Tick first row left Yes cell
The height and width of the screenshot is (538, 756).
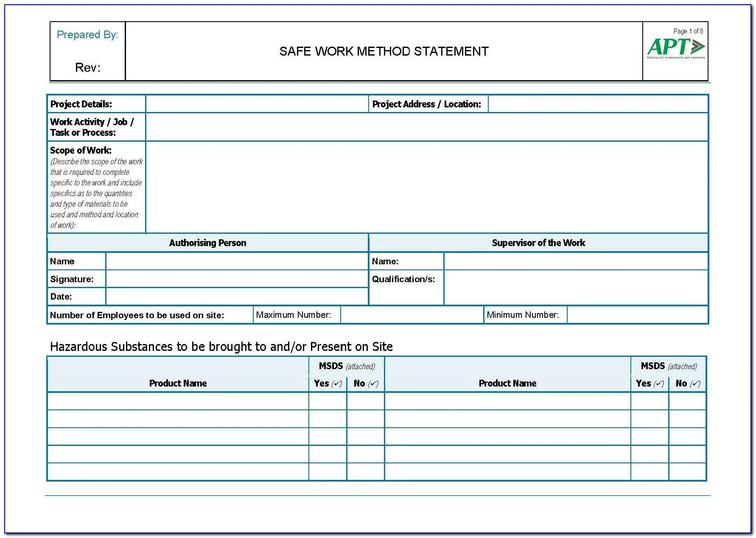click(328, 401)
